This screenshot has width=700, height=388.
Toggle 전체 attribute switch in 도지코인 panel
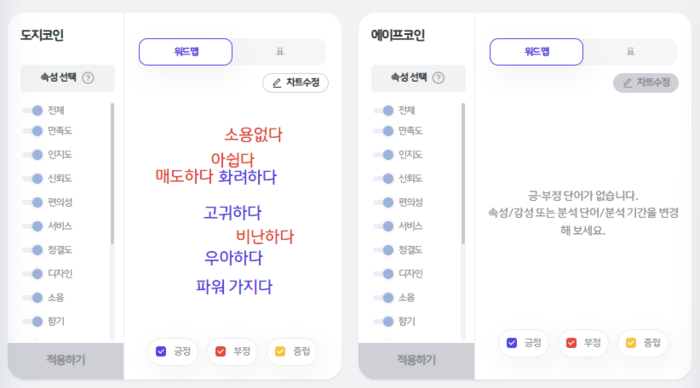(x=33, y=110)
